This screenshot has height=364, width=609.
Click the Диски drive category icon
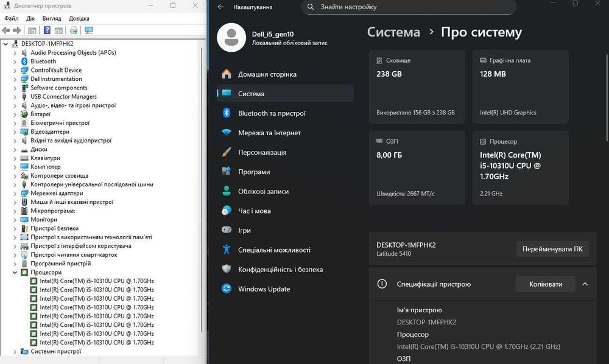click(24, 149)
